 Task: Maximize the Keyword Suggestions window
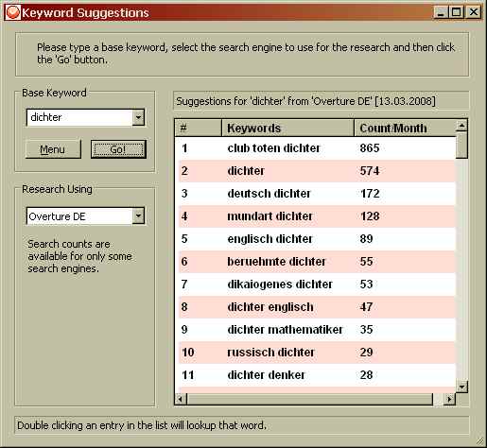pyautogui.click(x=456, y=12)
